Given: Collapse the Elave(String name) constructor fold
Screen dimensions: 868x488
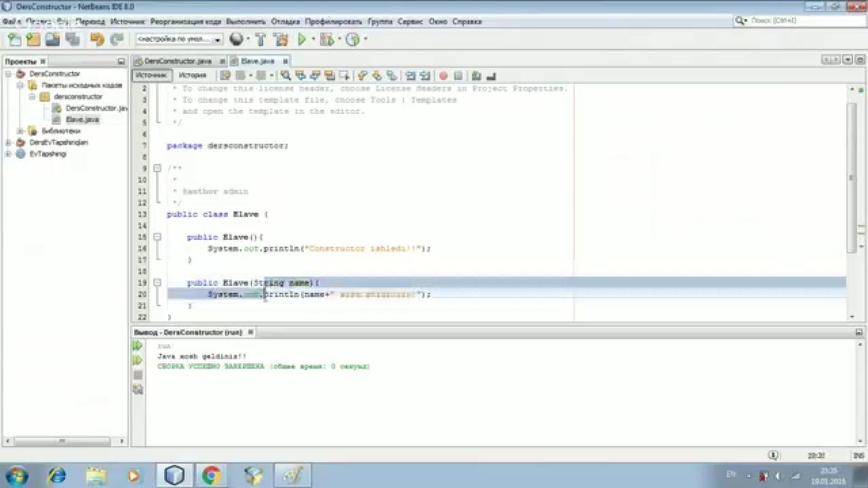Looking at the screenshot, I should click(157, 283).
